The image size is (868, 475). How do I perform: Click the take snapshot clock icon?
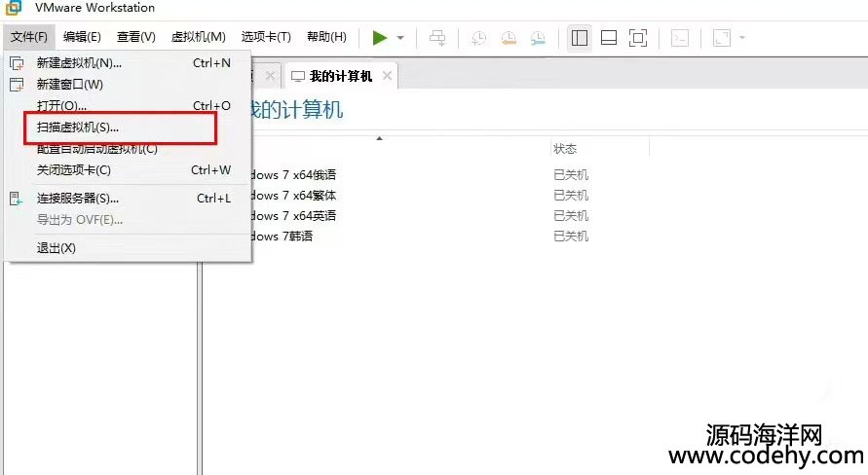coord(478,38)
